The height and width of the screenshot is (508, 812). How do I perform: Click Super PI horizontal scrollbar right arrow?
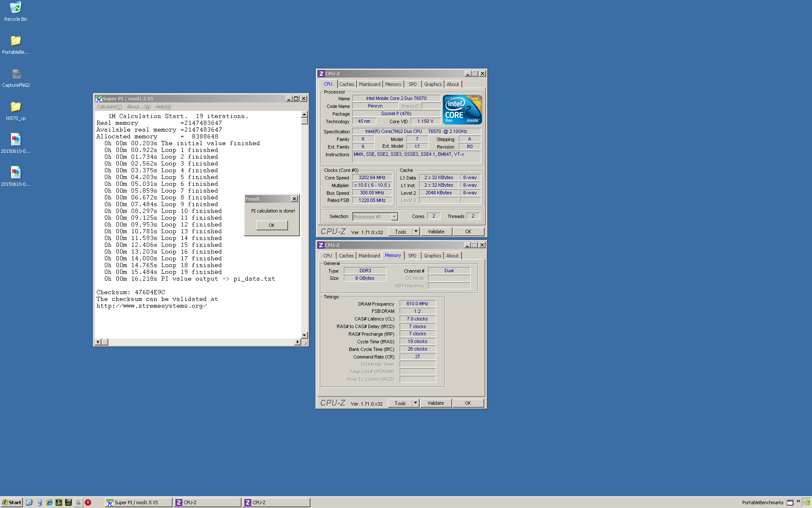pyautogui.click(x=298, y=342)
